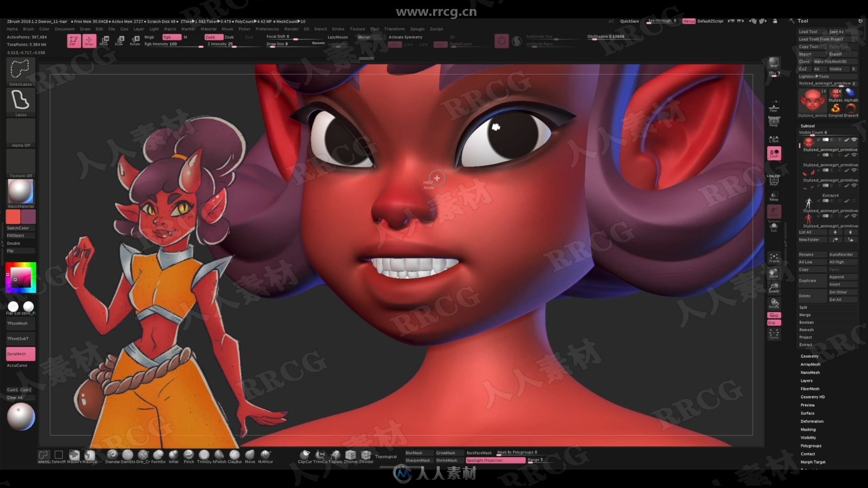
Task: Enable Zsub sculpt mode
Action: [229, 37]
